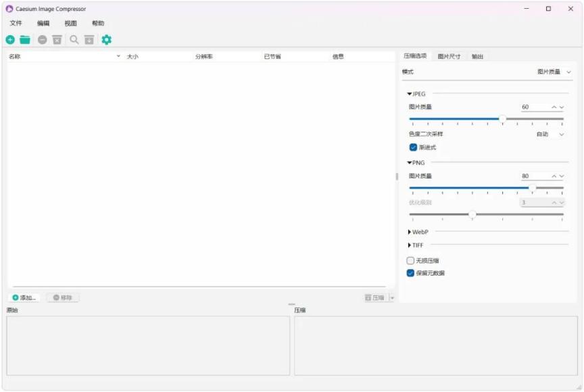
Task: Toggle the 渐进式 progressive JPEG checkbox
Action: [x=413, y=147]
